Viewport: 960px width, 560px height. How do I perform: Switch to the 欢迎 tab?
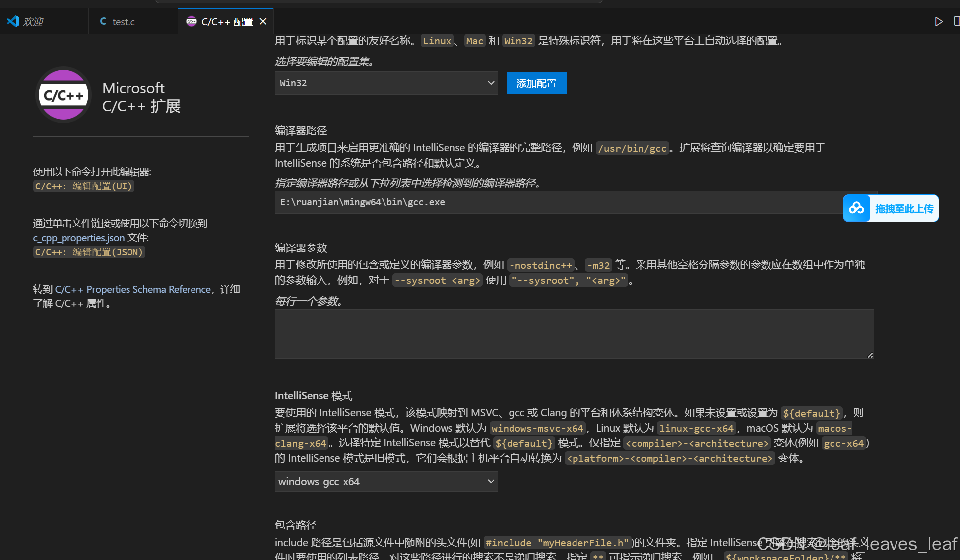pyautogui.click(x=44, y=21)
